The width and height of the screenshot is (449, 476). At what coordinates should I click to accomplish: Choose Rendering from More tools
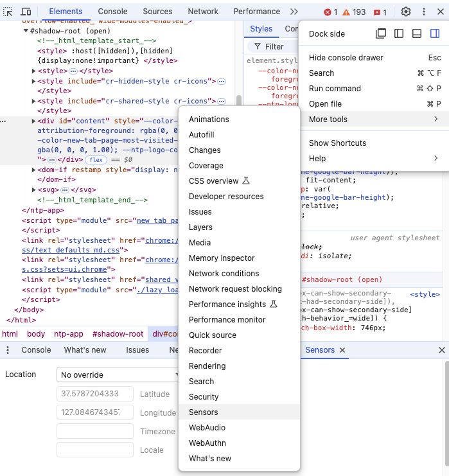click(239, 366)
